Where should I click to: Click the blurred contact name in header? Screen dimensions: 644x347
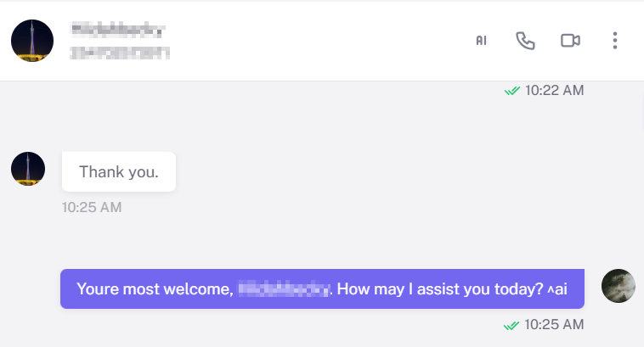[x=118, y=31]
